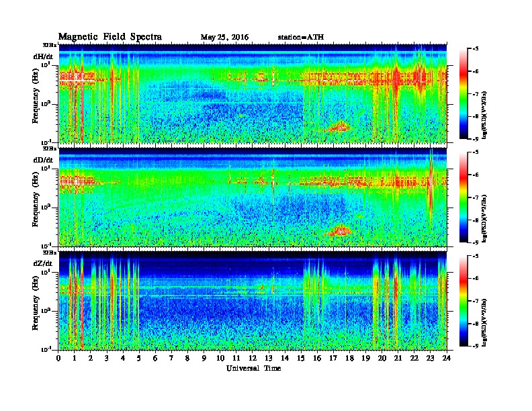Click the hour 13 tick label on time axis

point(269,358)
